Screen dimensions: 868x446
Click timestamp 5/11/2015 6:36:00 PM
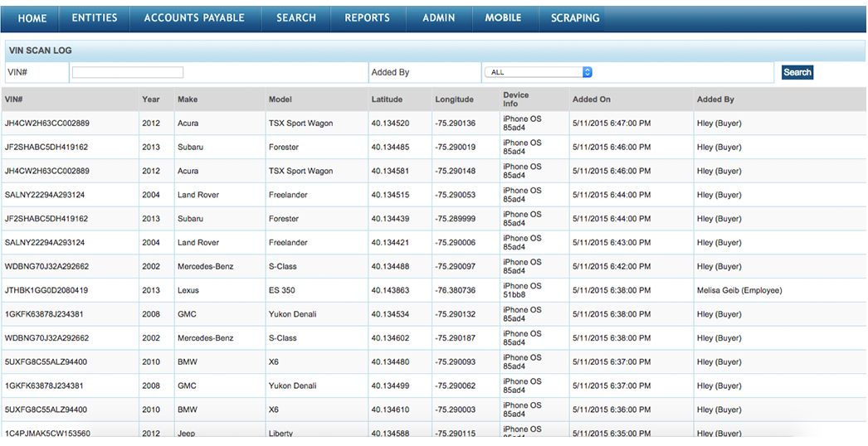(x=612, y=410)
